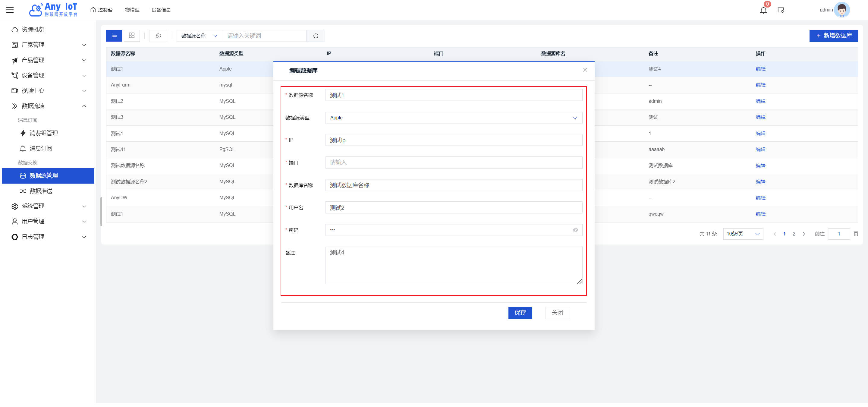Click the 保存 button
The image size is (868, 407).
[520, 313]
